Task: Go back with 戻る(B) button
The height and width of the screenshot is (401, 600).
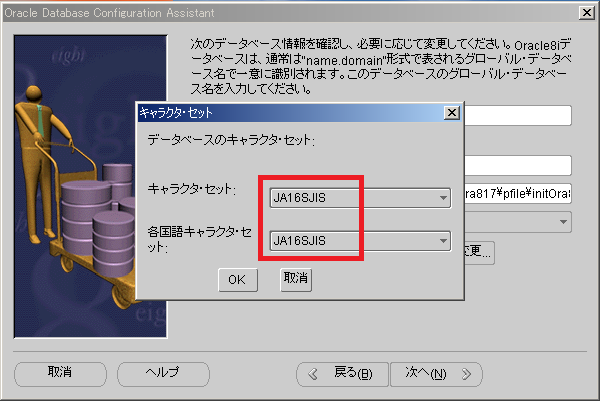Action: pos(342,373)
